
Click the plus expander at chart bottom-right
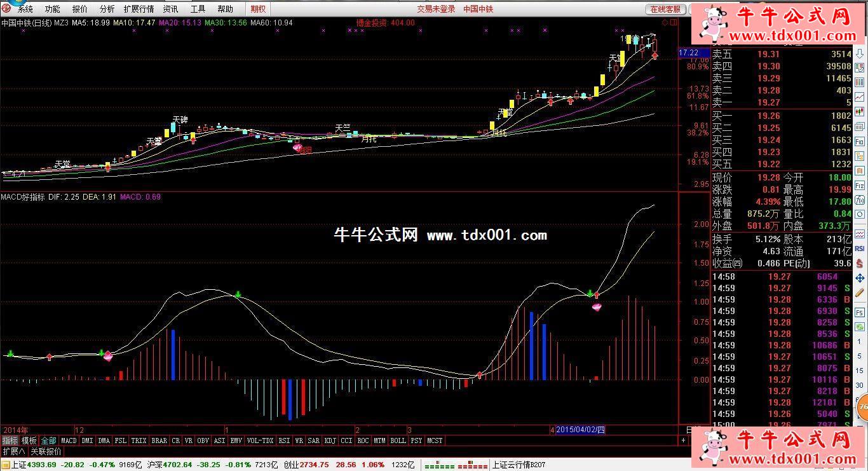[x=683, y=440]
